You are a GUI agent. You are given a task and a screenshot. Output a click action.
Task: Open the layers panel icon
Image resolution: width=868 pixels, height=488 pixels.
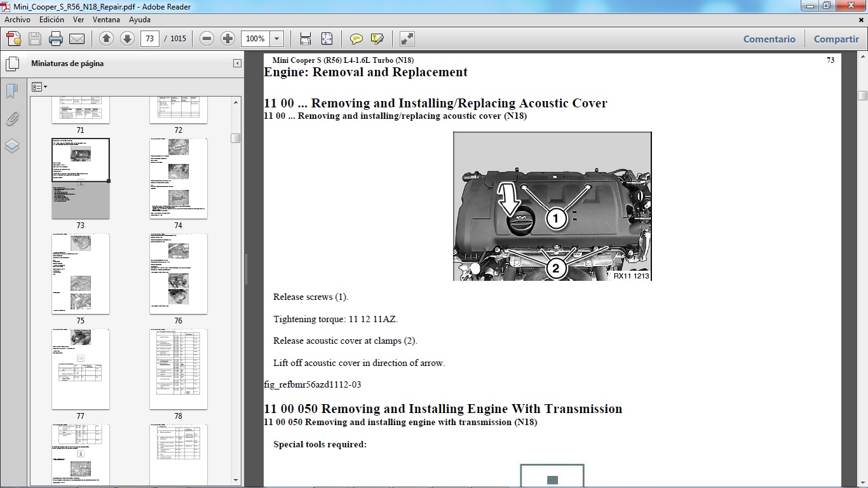pyautogui.click(x=12, y=146)
